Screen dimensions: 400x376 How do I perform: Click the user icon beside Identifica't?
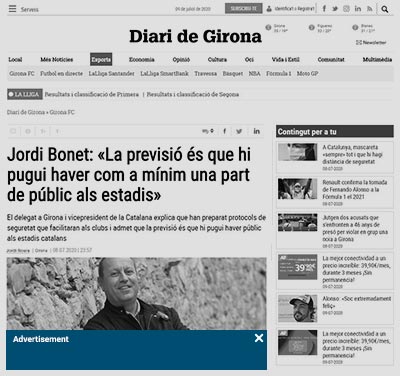tap(269, 9)
